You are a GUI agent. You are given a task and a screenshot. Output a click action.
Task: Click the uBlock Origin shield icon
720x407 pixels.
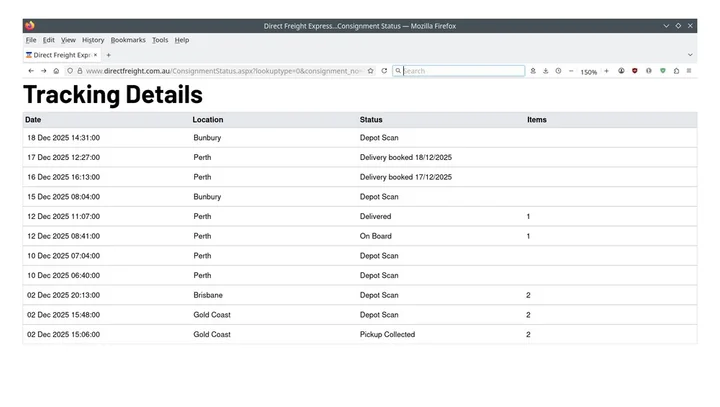point(635,71)
